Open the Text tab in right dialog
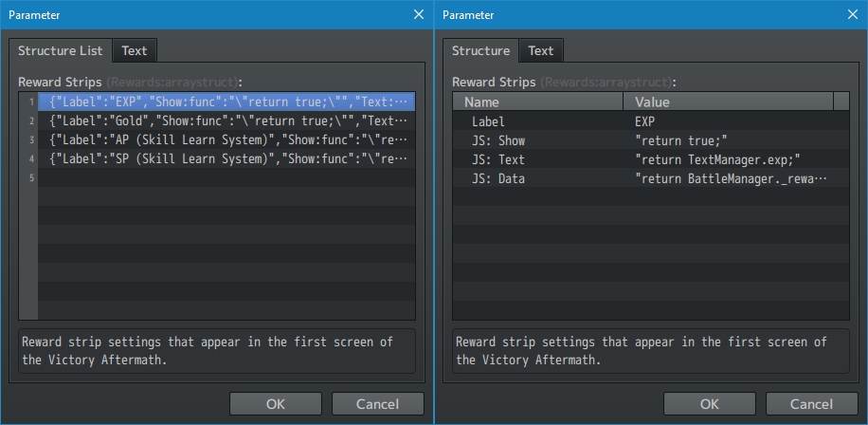 pyautogui.click(x=541, y=50)
